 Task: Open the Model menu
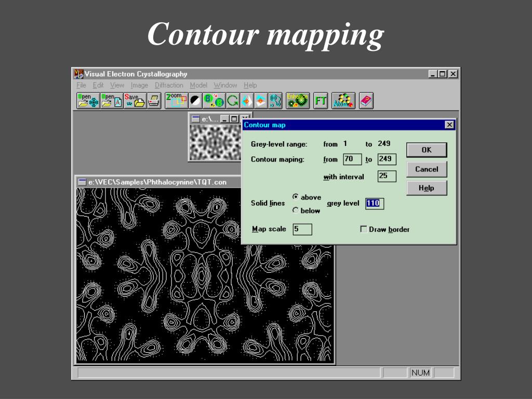[x=198, y=85]
